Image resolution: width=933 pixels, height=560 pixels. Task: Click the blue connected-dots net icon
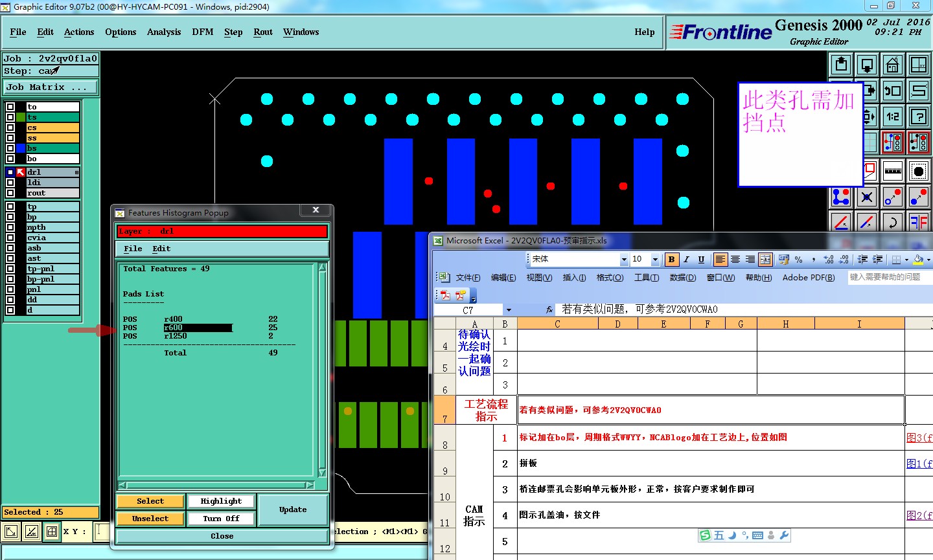click(841, 197)
